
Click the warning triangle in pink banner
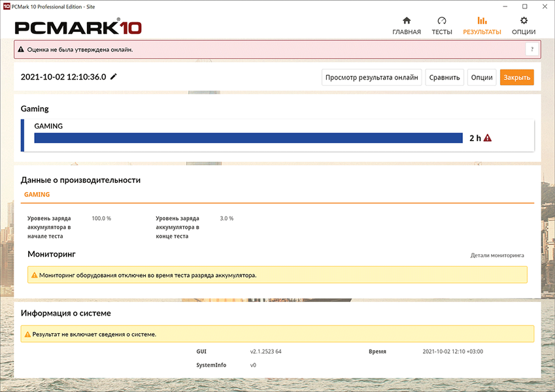(x=21, y=50)
